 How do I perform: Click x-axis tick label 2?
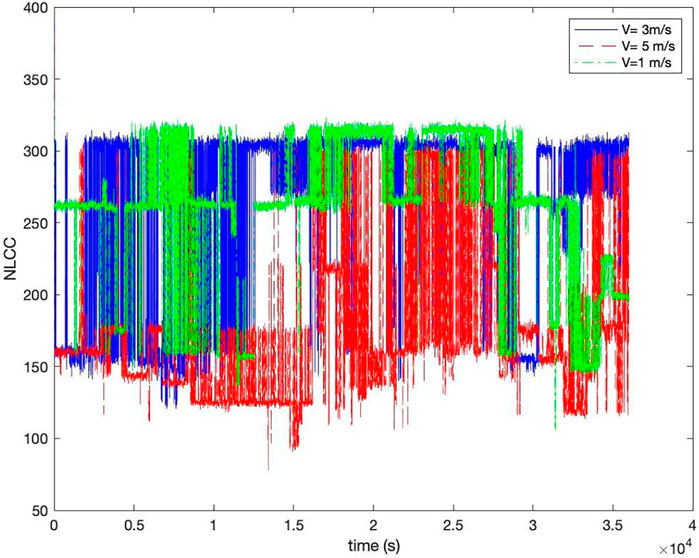[x=374, y=525]
